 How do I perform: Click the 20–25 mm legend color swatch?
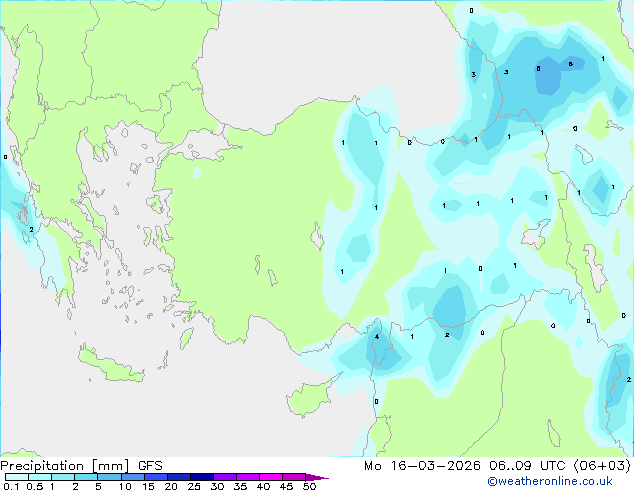179,477
